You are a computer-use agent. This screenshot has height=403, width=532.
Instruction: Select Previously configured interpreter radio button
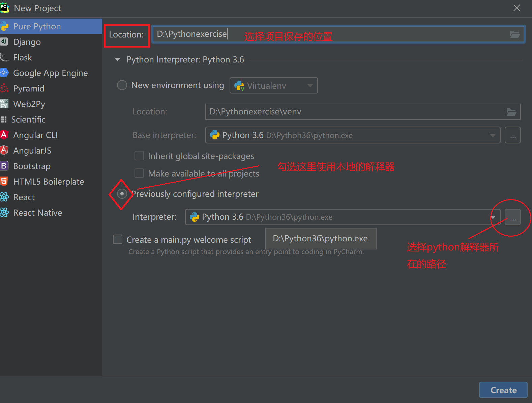tap(122, 194)
